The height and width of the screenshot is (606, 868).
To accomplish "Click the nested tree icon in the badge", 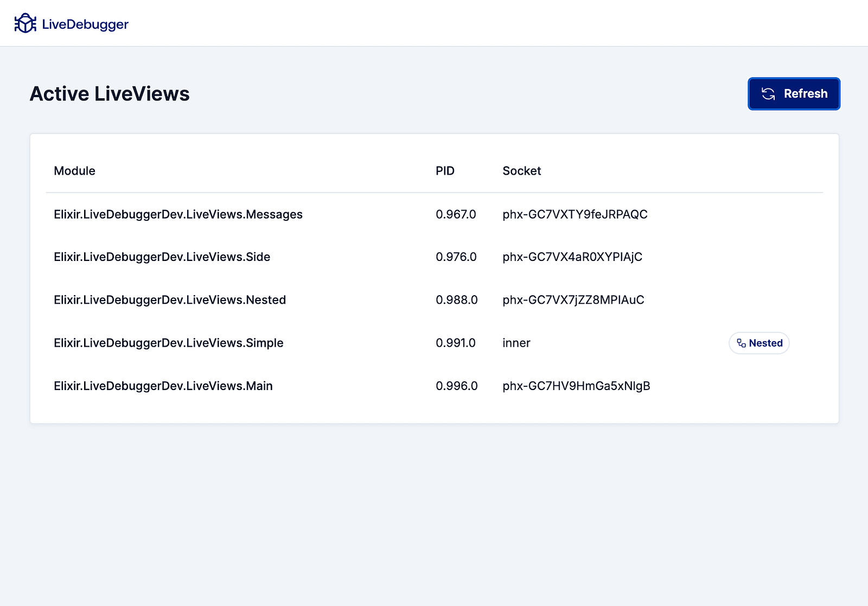I will (741, 343).
